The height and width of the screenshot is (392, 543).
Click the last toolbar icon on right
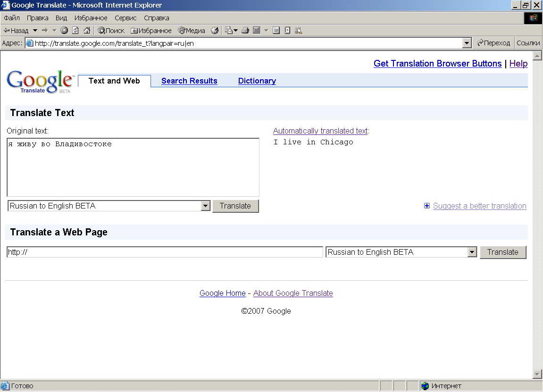pyautogui.click(x=299, y=31)
